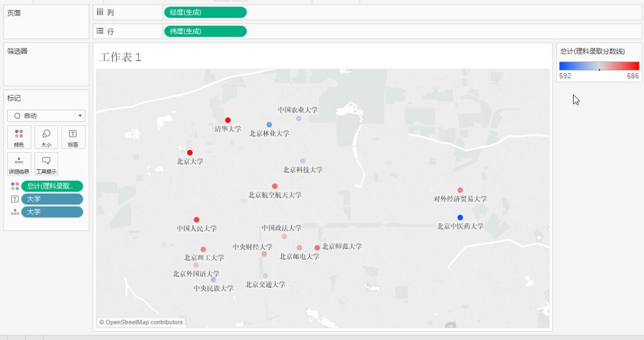Open the mark type 自动 dropdown
This screenshot has height=340, width=644.
[46, 116]
